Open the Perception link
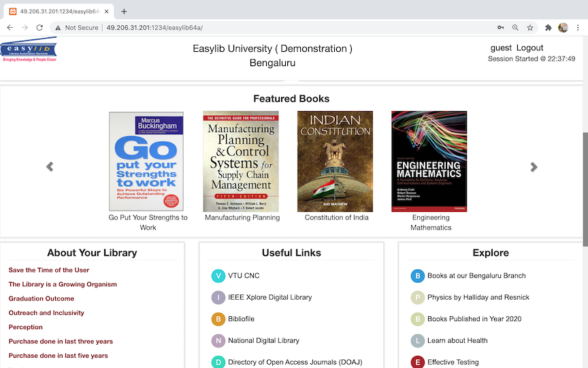This screenshot has width=588, height=368. coord(25,327)
